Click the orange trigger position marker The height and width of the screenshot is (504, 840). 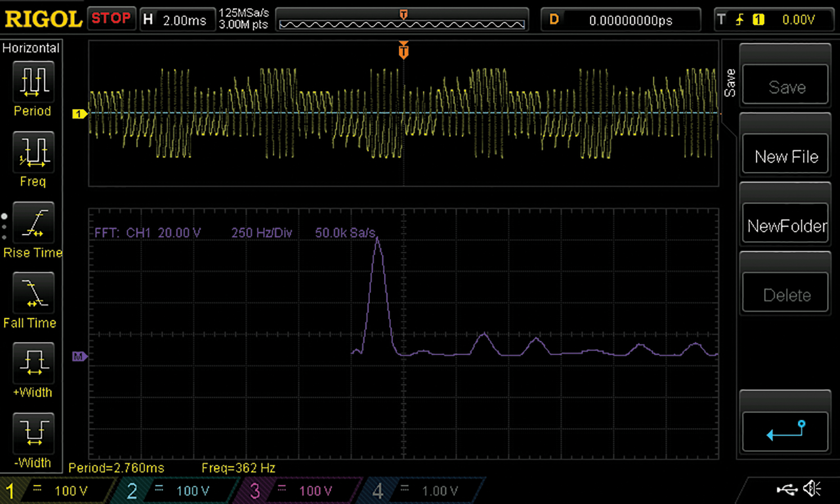(403, 51)
